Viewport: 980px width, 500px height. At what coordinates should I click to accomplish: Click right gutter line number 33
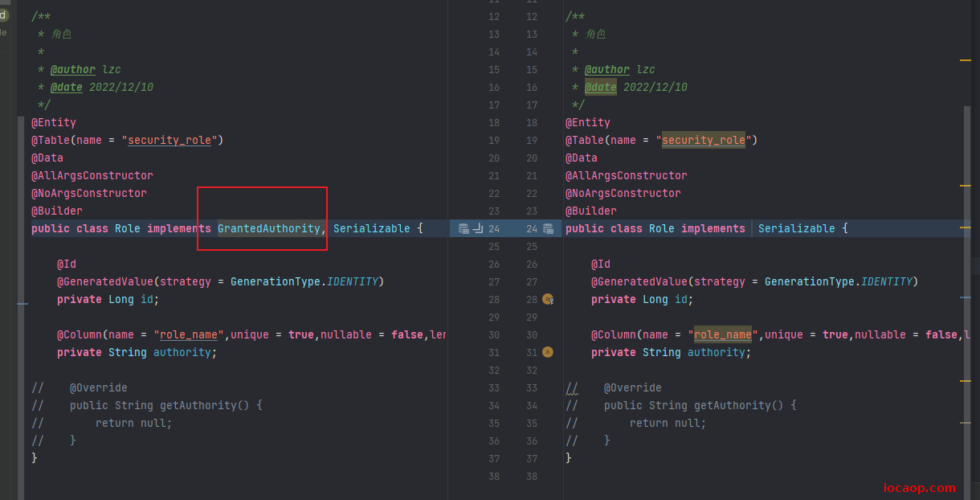532,388
